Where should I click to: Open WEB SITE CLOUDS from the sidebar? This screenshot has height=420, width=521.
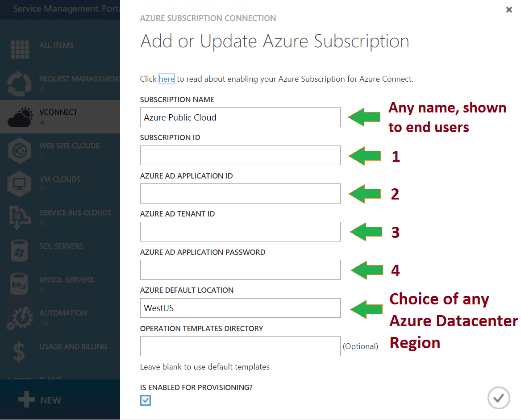20,150
